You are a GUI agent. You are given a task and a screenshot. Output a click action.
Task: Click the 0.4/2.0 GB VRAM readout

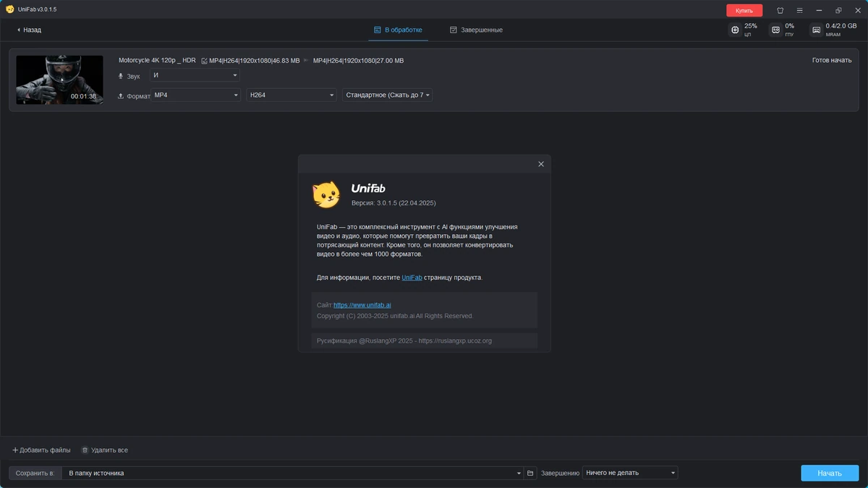point(841,30)
